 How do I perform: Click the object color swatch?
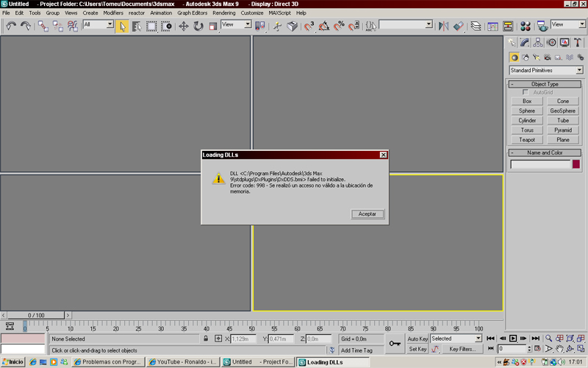pos(576,164)
